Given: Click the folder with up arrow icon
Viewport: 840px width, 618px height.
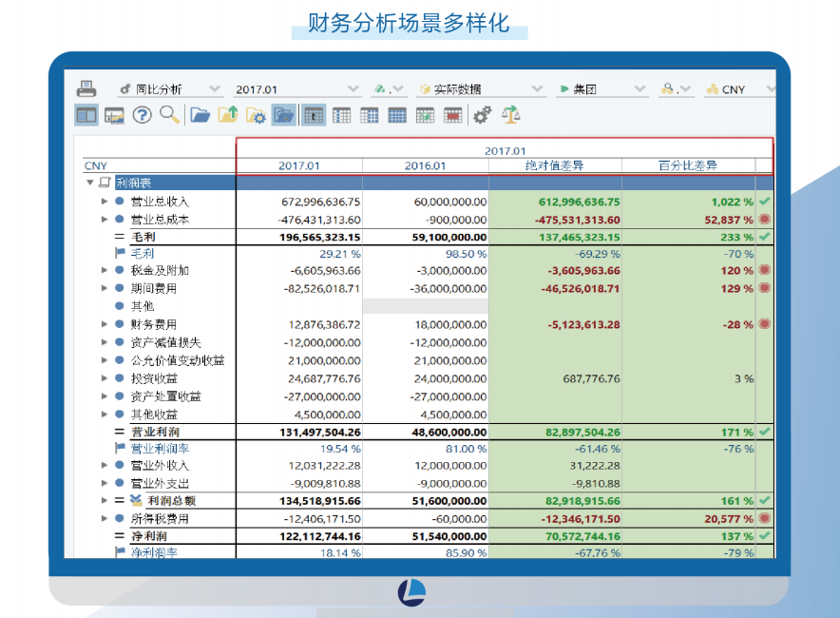Looking at the screenshot, I should coord(228,115).
